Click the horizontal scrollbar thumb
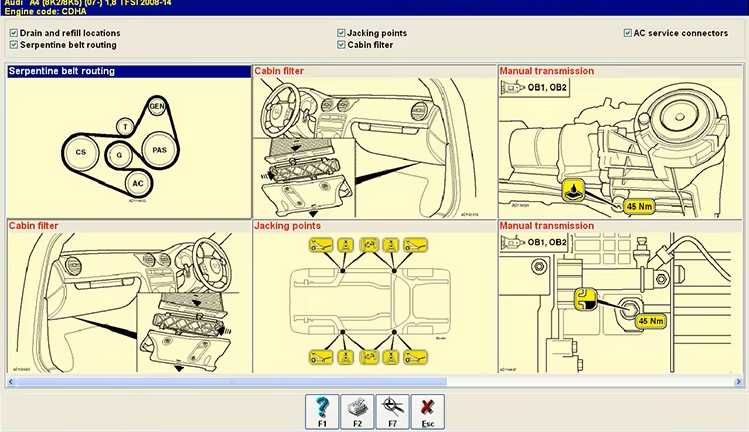749x432 pixels. (231, 381)
